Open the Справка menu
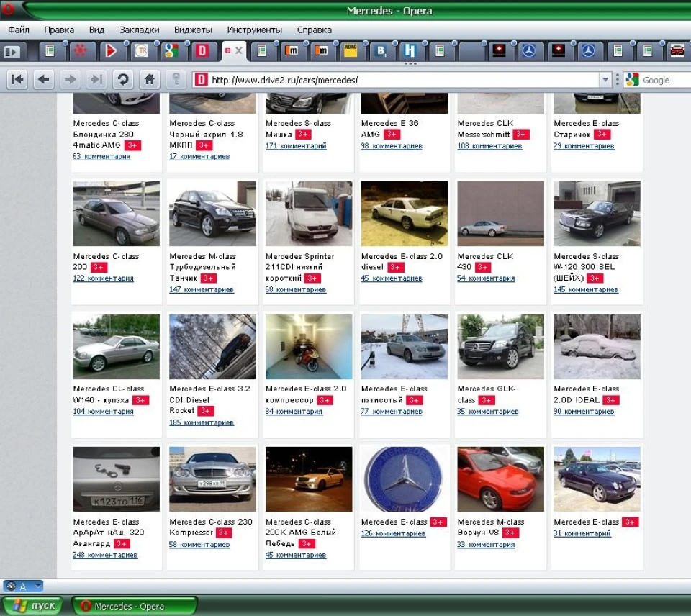 coord(315,30)
